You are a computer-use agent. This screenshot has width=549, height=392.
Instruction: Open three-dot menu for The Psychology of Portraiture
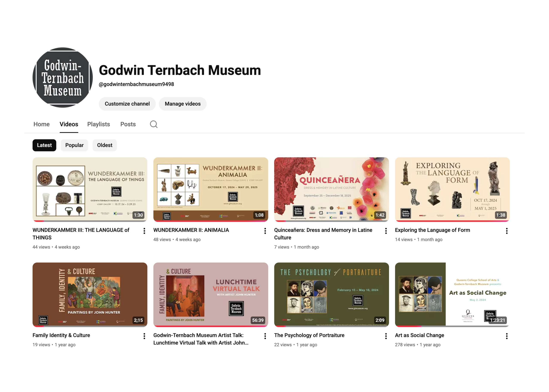386,336
